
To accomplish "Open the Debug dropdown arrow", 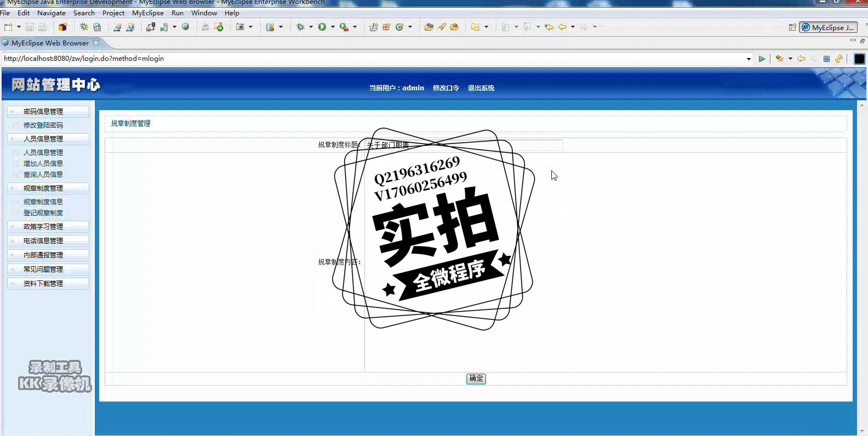I will coord(311,27).
